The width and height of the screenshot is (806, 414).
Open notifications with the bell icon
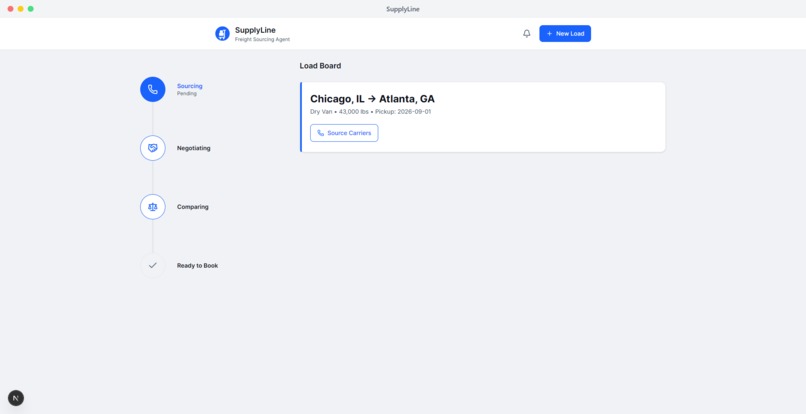point(526,33)
